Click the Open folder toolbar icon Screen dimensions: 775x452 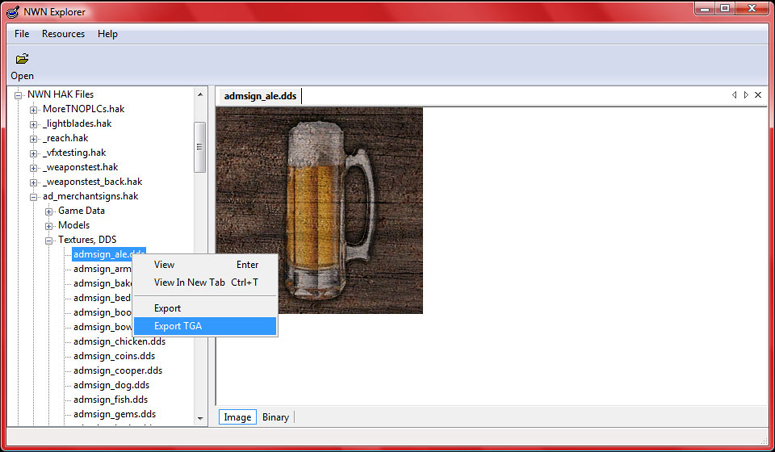(x=22, y=59)
